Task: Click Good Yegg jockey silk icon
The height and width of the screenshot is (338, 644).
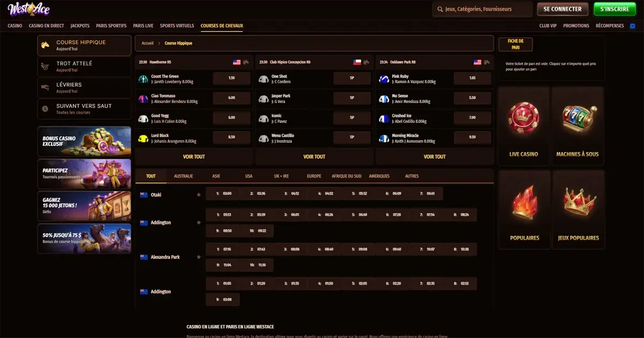Action: [x=143, y=119]
